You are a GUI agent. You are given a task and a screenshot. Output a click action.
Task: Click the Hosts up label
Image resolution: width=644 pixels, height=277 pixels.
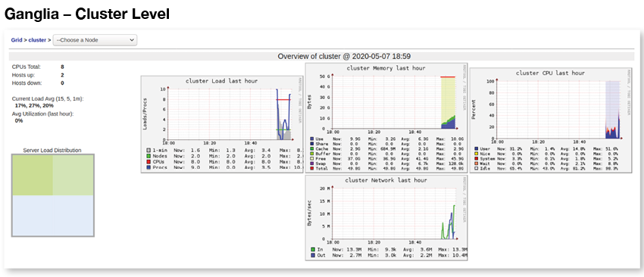pos(23,75)
